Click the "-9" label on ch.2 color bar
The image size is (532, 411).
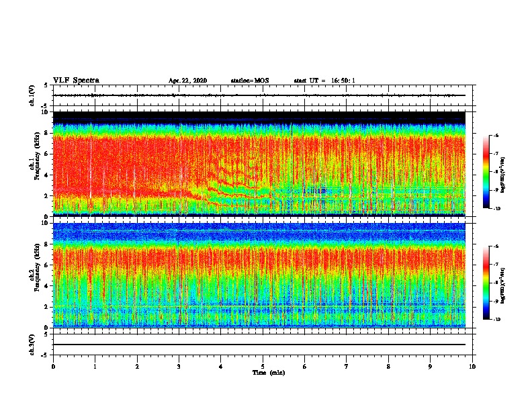coord(496,301)
